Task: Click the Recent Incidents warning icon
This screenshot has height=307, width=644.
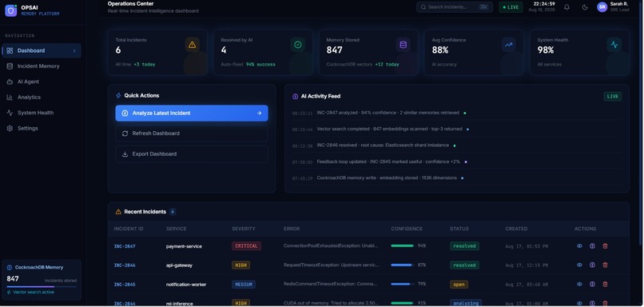Action: coord(118,212)
